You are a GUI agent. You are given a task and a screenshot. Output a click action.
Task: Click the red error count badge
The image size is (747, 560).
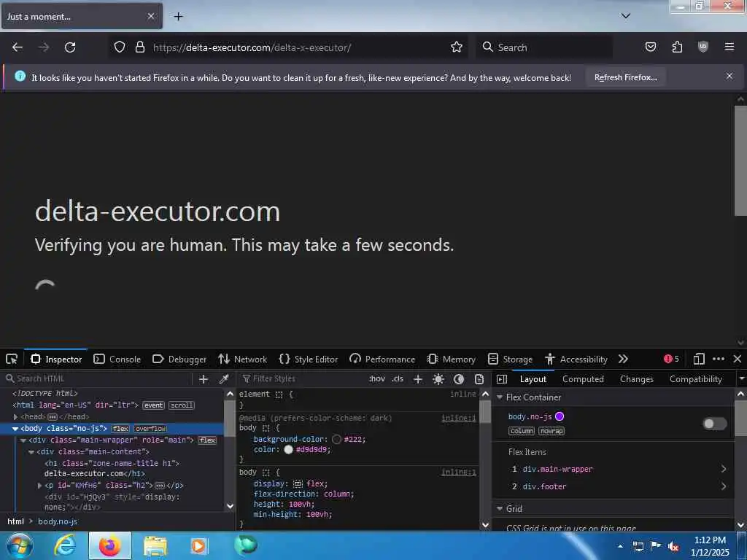[x=671, y=359]
